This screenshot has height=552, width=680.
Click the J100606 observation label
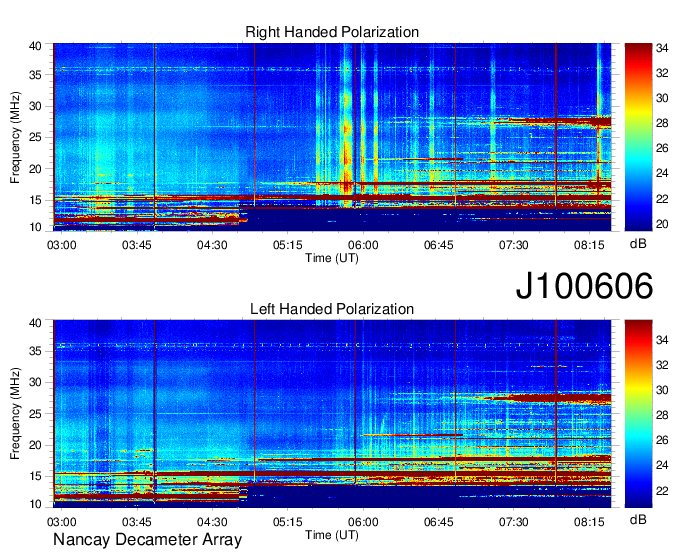(x=584, y=286)
